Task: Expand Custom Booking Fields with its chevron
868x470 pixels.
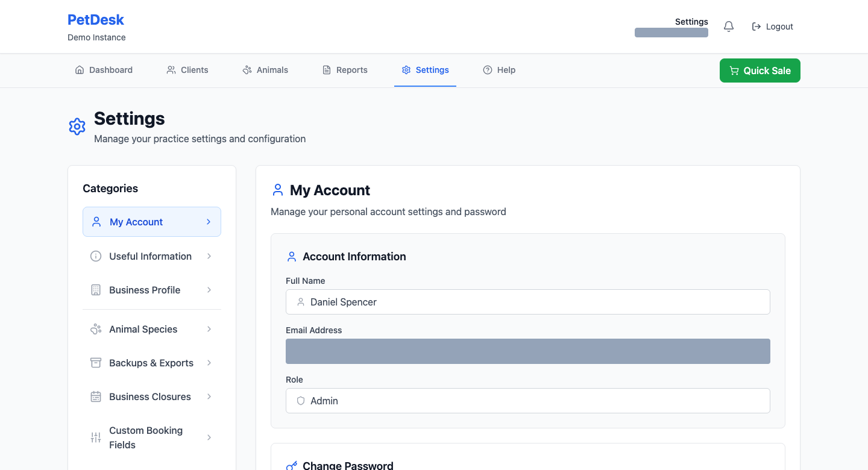Action: [x=209, y=437]
